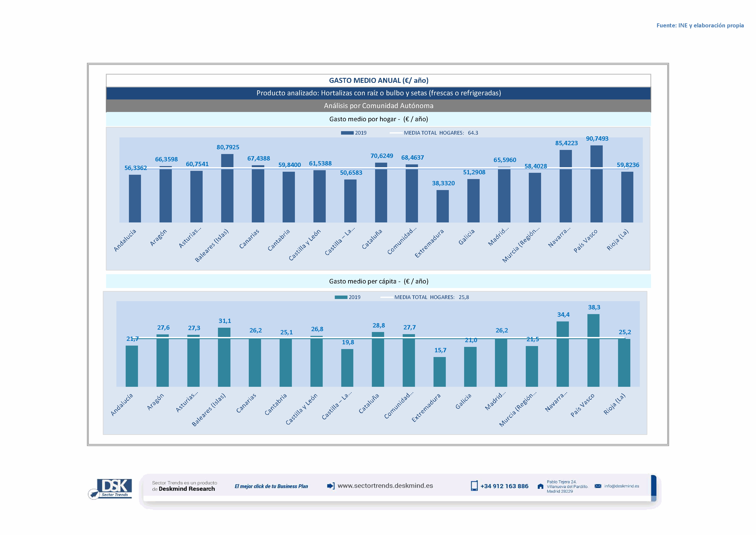Viewport: 756px width, 535px height.
Task: Click the info@deskmind.es email address
Action: (x=622, y=486)
